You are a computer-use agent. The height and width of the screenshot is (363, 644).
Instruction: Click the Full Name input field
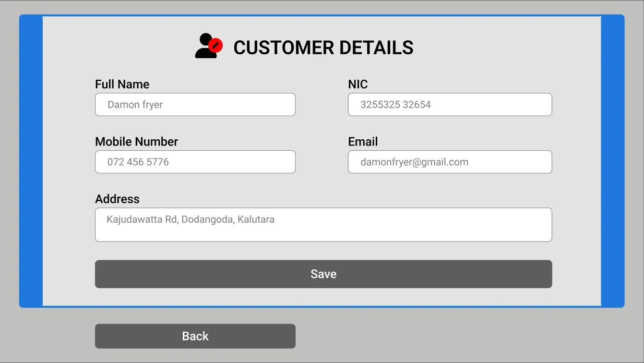click(195, 105)
